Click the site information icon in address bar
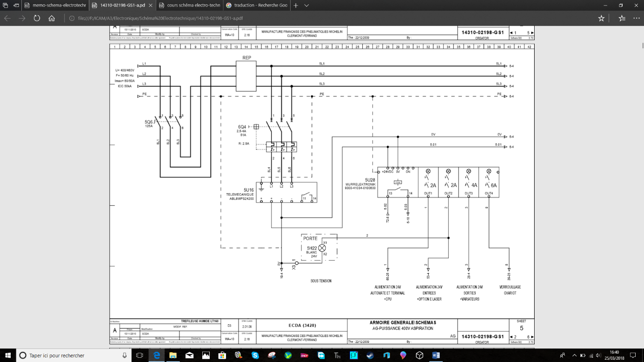This screenshot has width=644, height=362. tap(72, 18)
